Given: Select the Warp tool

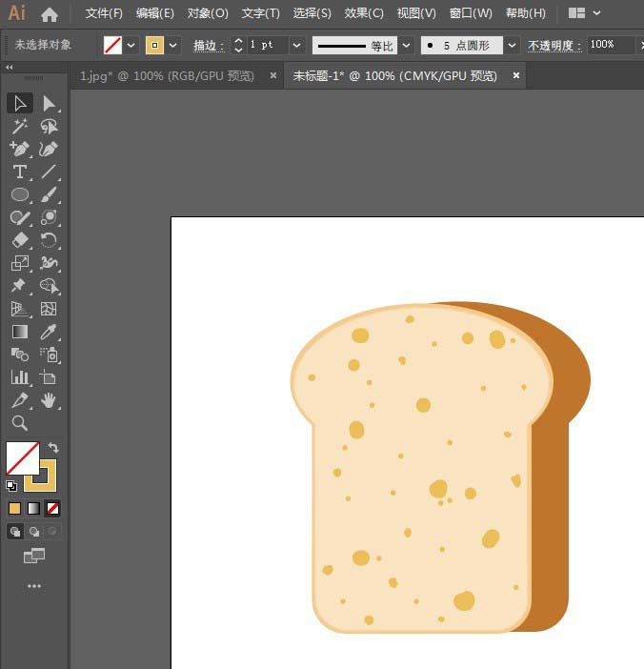Looking at the screenshot, I should [x=49, y=263].
